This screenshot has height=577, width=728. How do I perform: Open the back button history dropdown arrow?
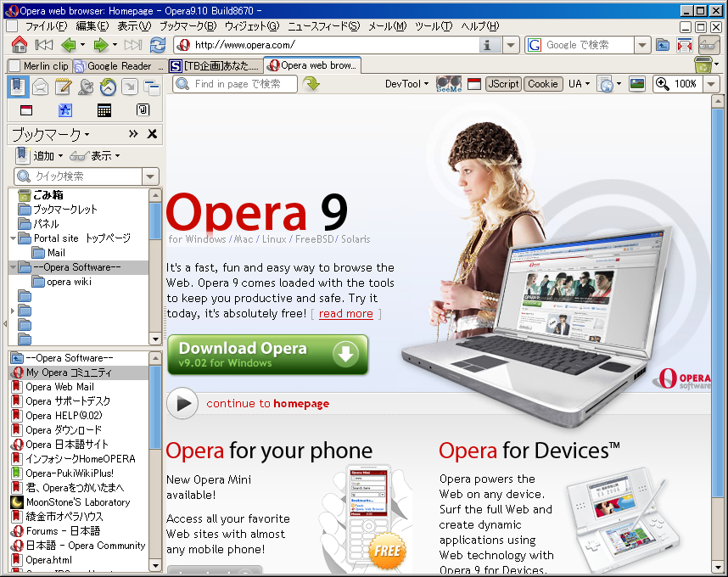(x=82, y=45)
